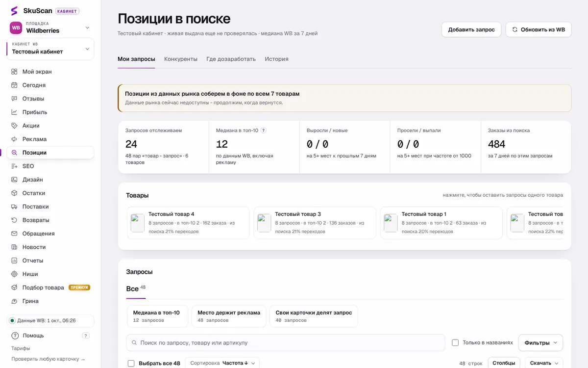Click the SEO list icon
The height and width of the screenshot is (368, 588).
tap(14, 166)
